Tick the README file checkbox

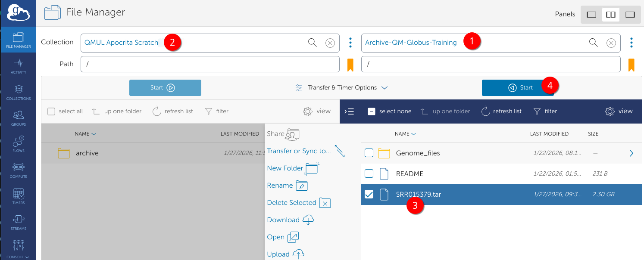369,174
